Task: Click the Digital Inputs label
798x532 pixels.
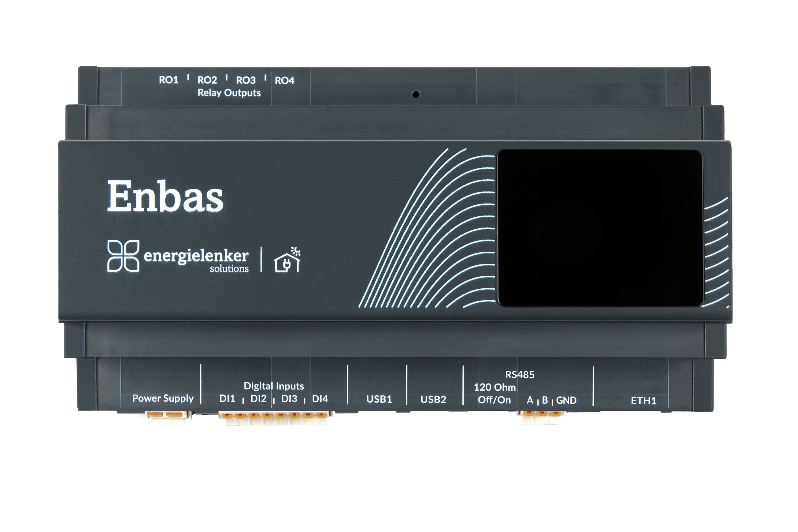Action: point(274,386)
